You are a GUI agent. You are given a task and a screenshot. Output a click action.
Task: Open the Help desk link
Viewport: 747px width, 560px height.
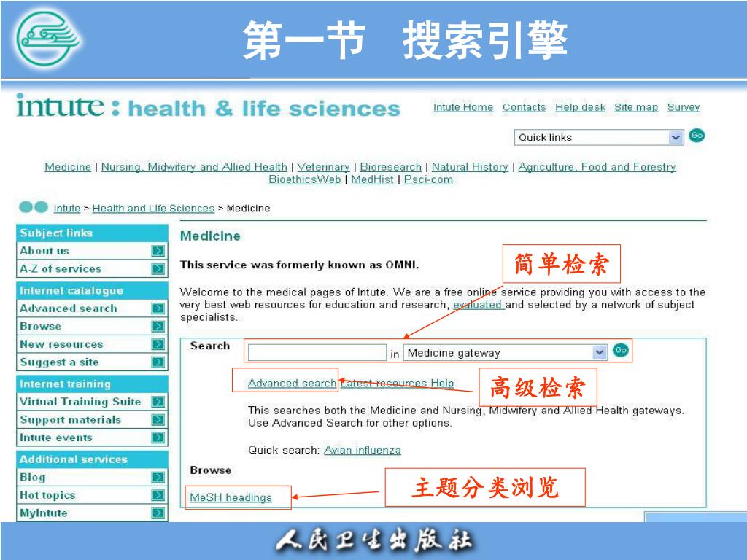[580, 108]
